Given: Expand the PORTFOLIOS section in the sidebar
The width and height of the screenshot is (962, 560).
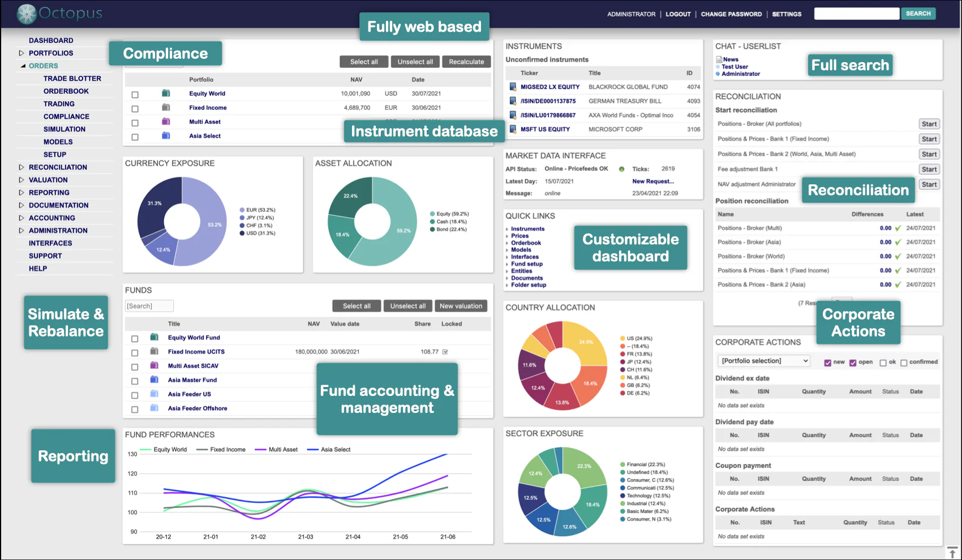Looking at the screenshot, I should point(21,53).
